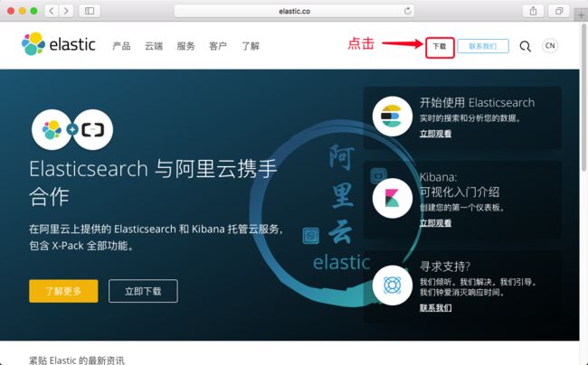This screenshot has height=365, width=588.
Task: Open the 产品 menu
Action: coord(121,46)
